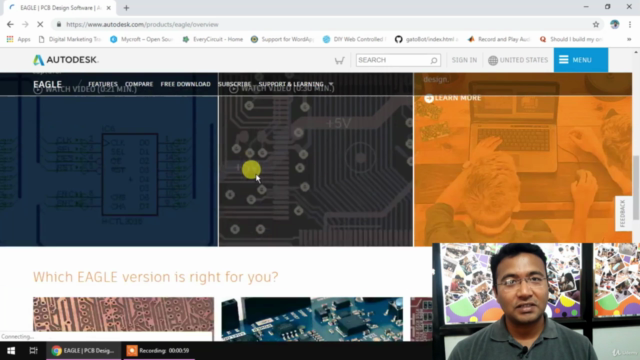This screenshot has width=640, height=360.
Task: Open the Windows Start menu
Action: point(11,351)
